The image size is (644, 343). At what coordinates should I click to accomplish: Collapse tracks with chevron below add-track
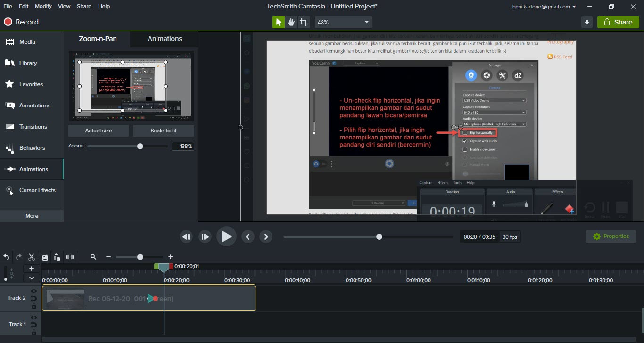tap(32, 278)
